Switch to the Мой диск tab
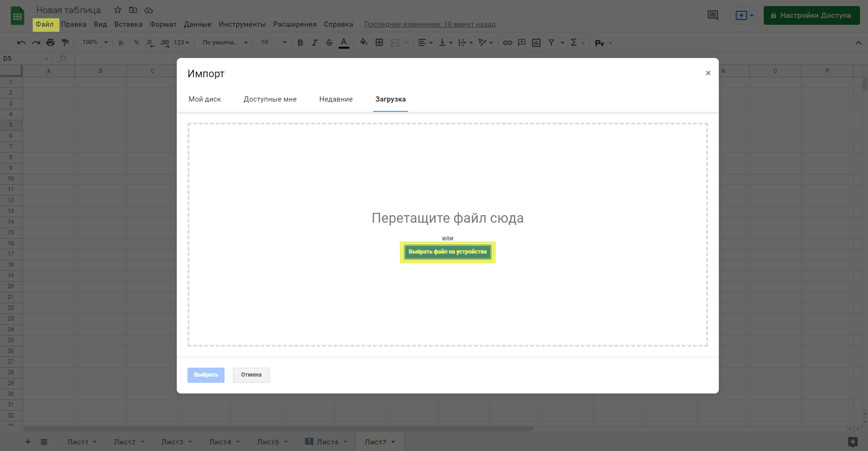The width and height of the screenshot is (868, 451). point(205,99)
